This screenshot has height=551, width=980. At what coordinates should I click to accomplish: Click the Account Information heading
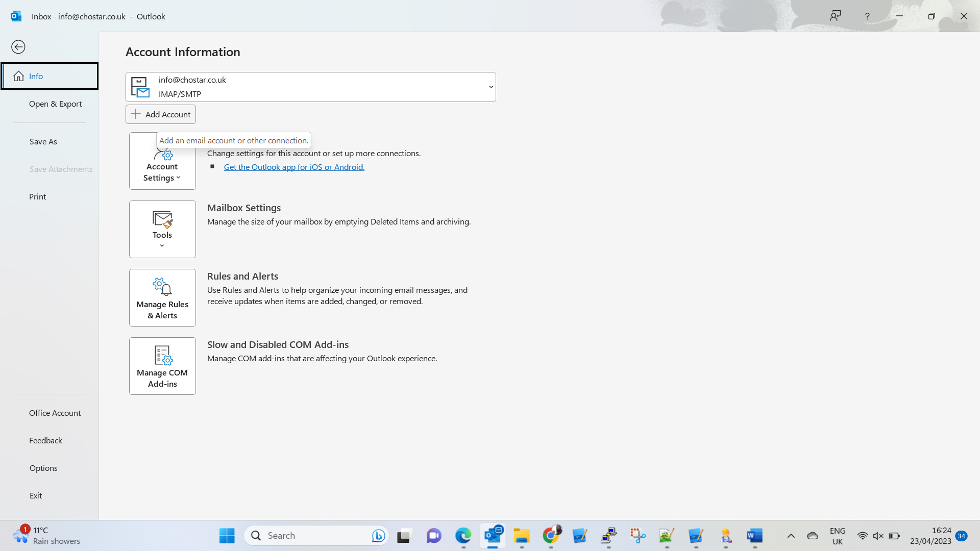tap(183, 52)
